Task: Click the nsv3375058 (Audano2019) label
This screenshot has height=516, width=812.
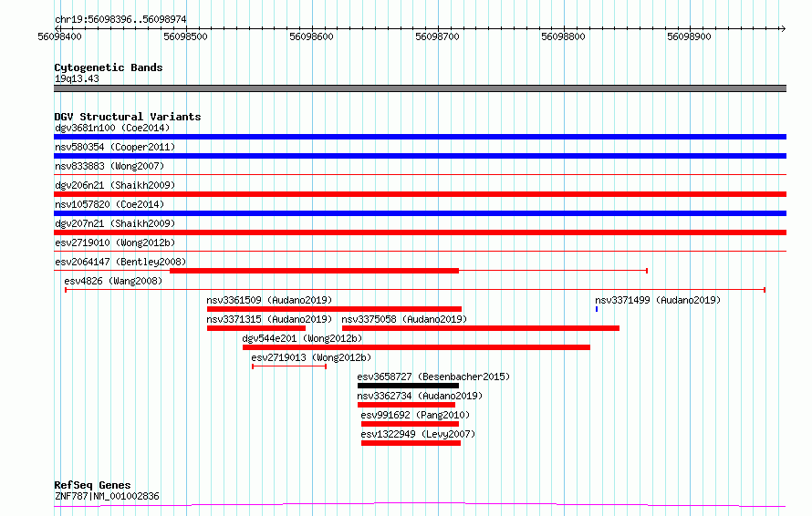Action: coord(404,319)
